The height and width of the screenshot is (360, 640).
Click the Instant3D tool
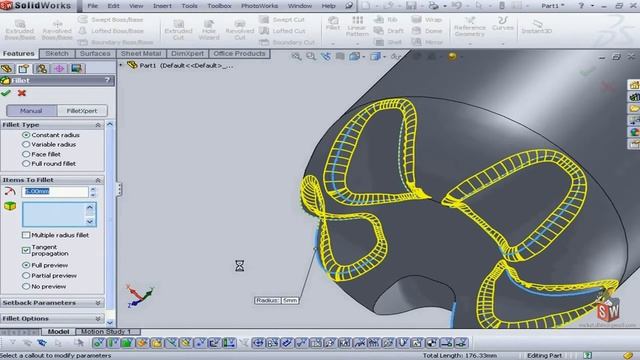536,27
